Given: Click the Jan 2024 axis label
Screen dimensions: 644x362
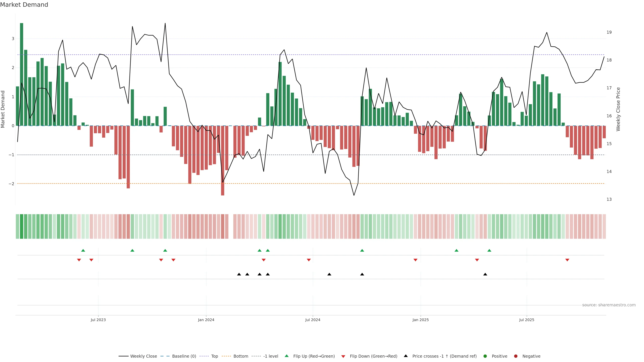Looking at the screenshot, I should pos(206,320).
